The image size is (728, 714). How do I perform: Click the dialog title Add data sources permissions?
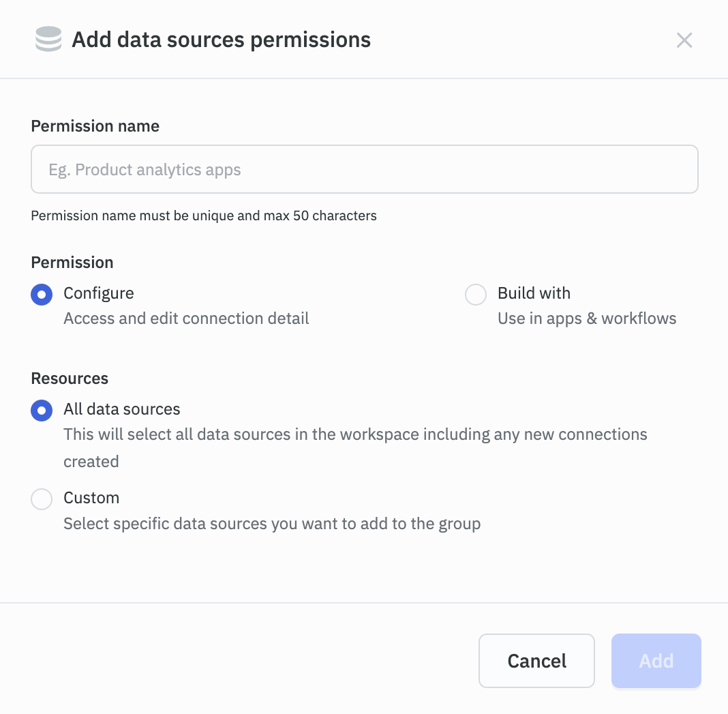(221, 40)
